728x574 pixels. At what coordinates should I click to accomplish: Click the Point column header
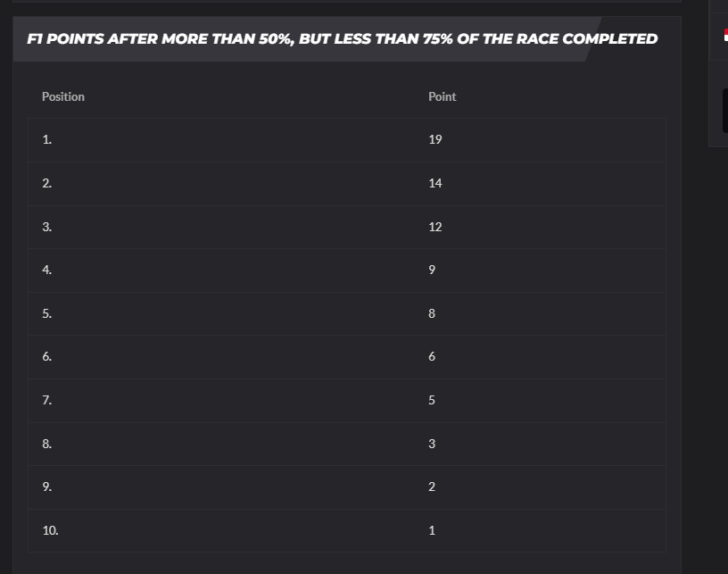click(442, 96)
